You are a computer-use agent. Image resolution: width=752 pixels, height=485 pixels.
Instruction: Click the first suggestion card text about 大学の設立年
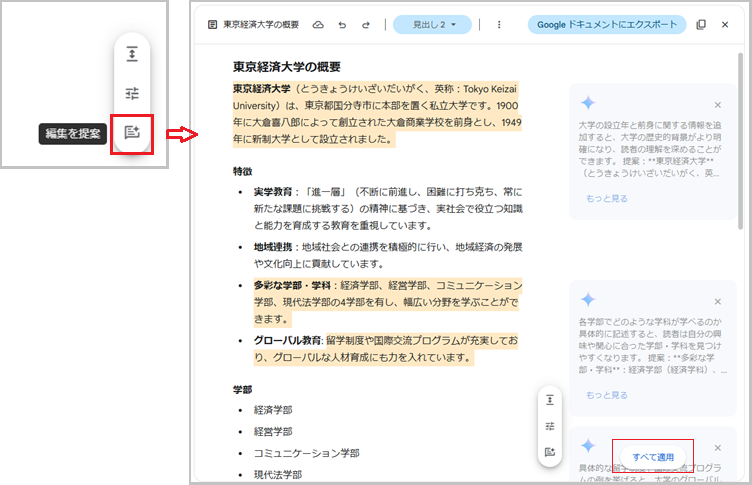[650, 149]
